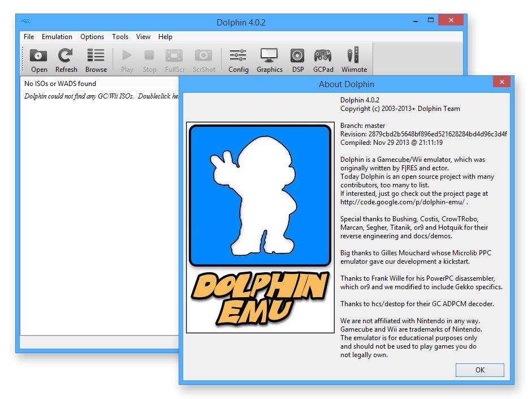Click the Browse toolbar icon
The height and width of the screenshot is (399, 532).
[96, 60]
